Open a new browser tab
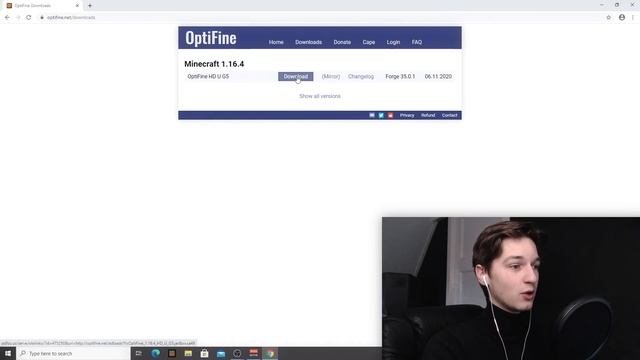This screenshot has height=360, width=640. click(90, 6)
